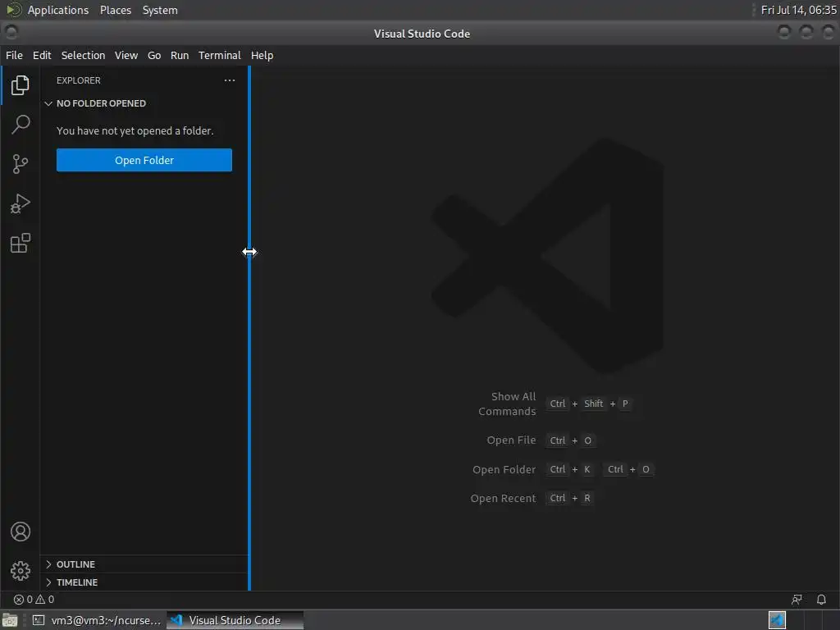The width and height of the screenshot is (840, 630).
Task: Click the EXPLORER panel title
Action: pos(79,80)
